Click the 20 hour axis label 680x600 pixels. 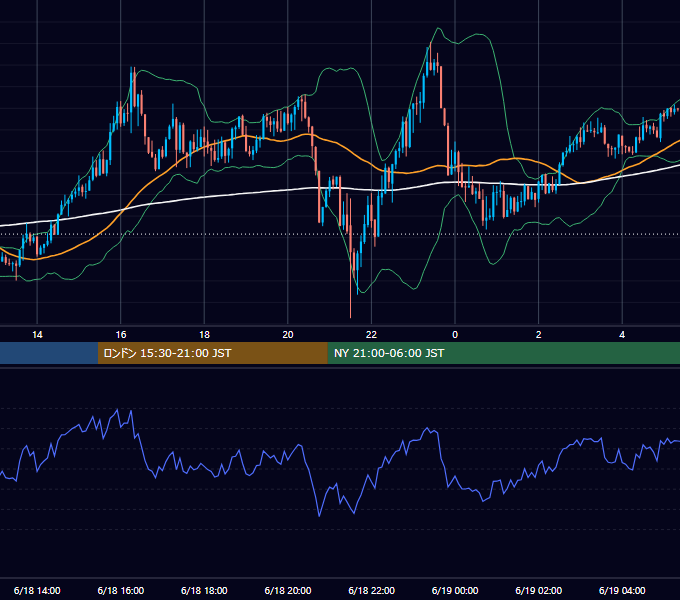point(288,335)
